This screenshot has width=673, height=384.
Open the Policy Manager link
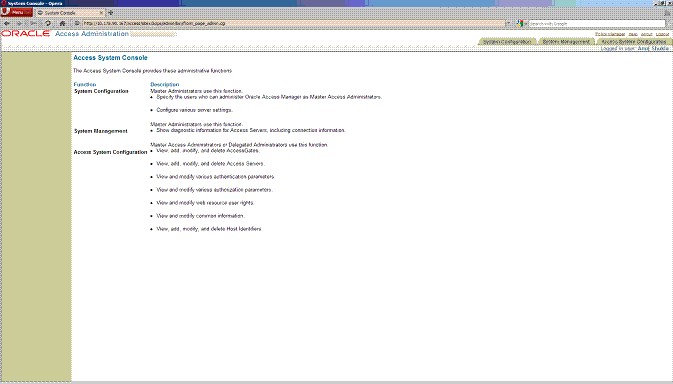click(610, 34)
